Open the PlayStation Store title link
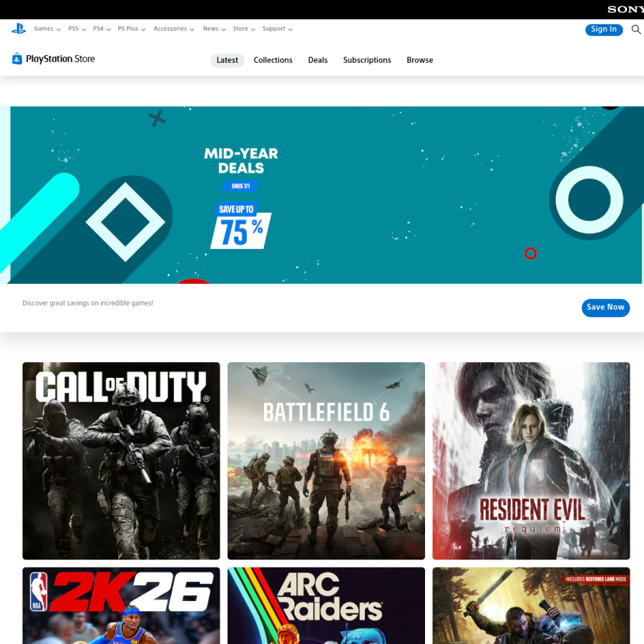The image size is (644, 644). click(x=60, y=59)
